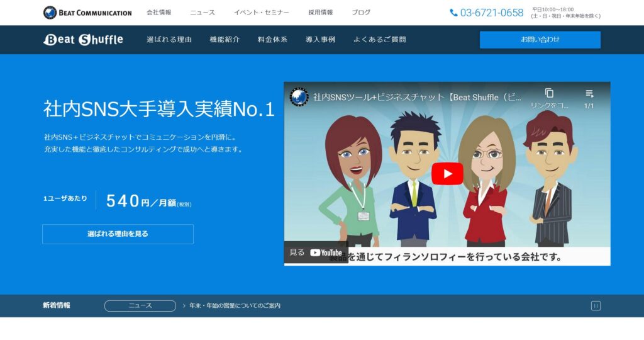The image size is (644, 340).
Task: Go to the ニュース top navigation link
Action: click(x=203, y=13)
